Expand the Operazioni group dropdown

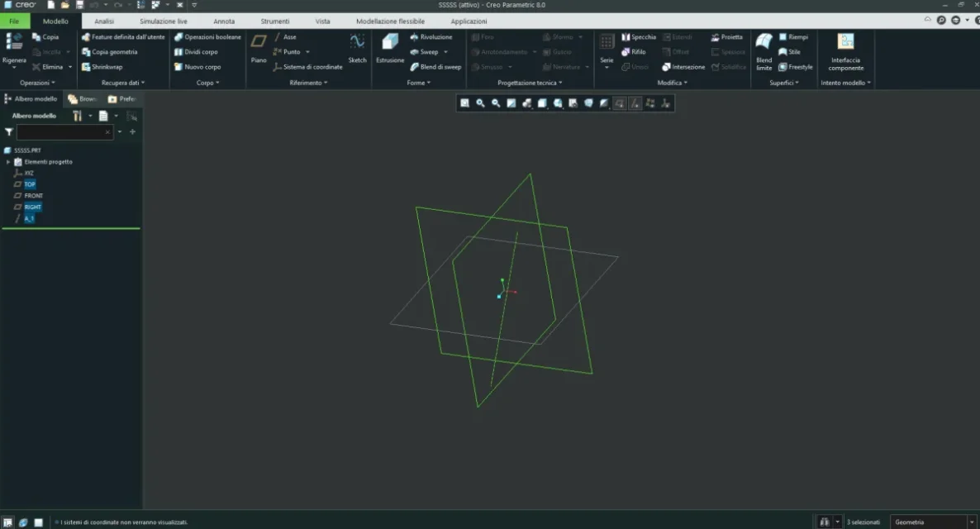37,83
